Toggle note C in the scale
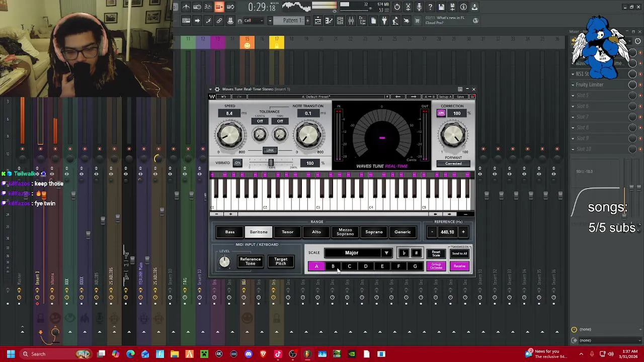 tap(349, 266)
